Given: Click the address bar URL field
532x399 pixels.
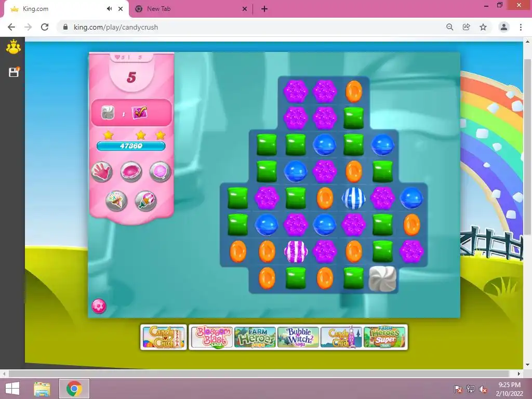Looking at the screenshot, I should pos(251,27).
